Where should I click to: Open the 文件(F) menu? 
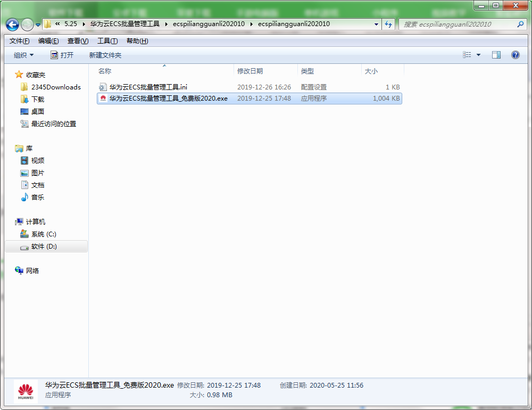19,41
